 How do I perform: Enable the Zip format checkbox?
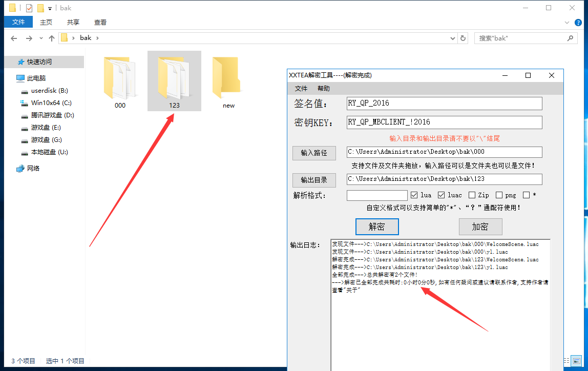pyautogui.click(x=472, y=195)
